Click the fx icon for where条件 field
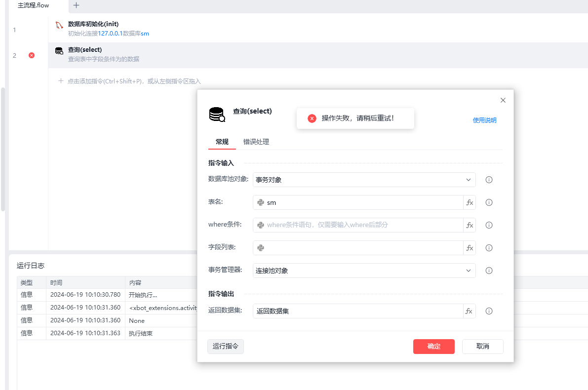 pyautogui.click(x=470, y=225)
